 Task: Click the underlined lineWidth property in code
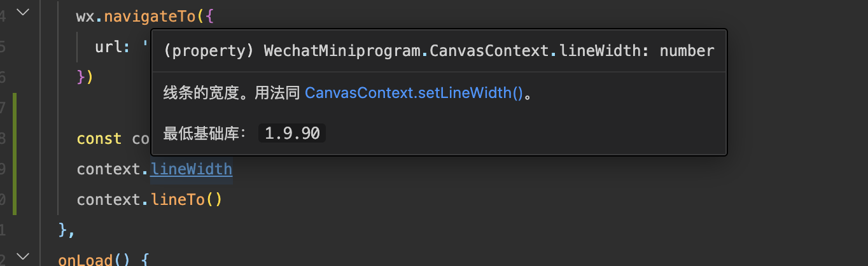pyautogui.click(x=192, y=169)
